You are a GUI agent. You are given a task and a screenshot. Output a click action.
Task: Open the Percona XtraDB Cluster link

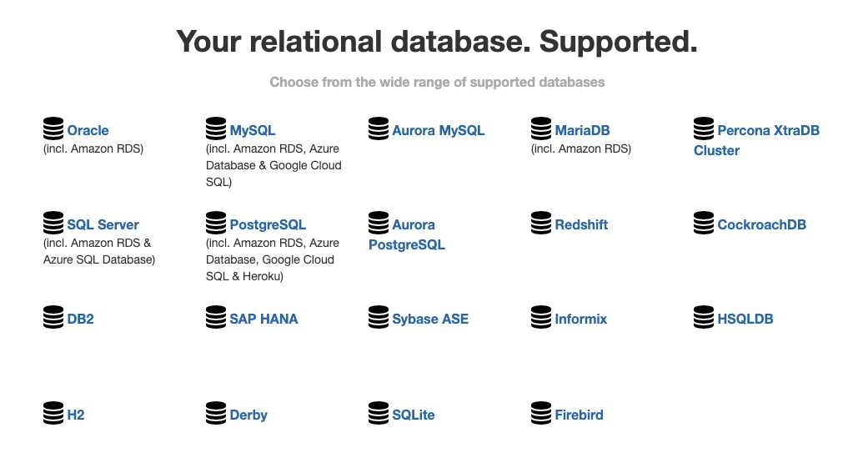coord(757,140)
